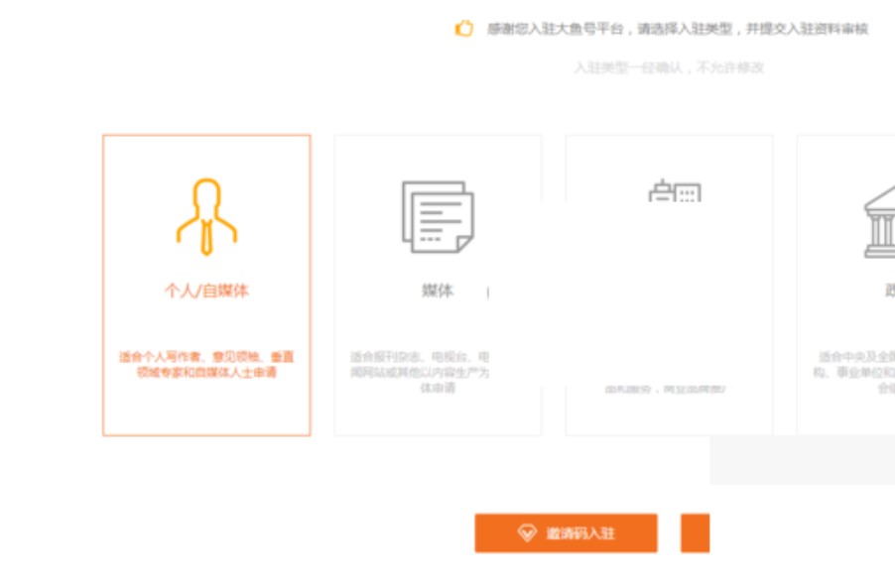Click the 感谢您入驻大鱼号平台 heading text
The image size is (895, 588).
tap(677, 29)
